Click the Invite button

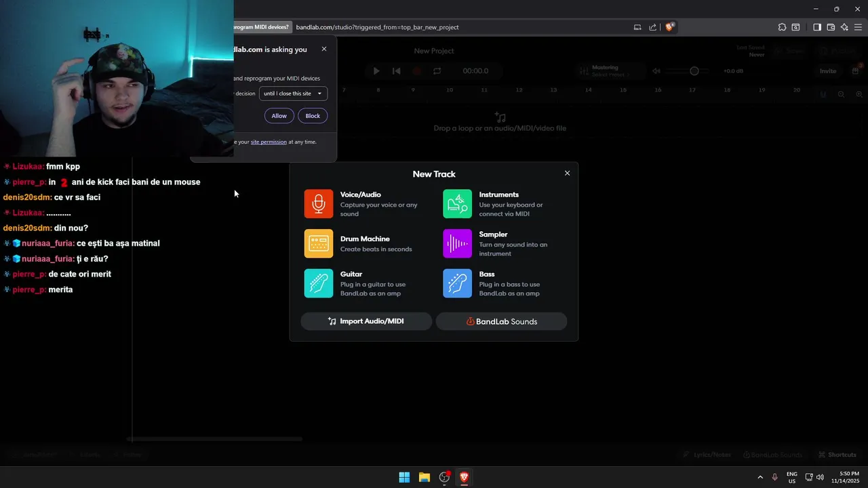(x=828, y=70)
